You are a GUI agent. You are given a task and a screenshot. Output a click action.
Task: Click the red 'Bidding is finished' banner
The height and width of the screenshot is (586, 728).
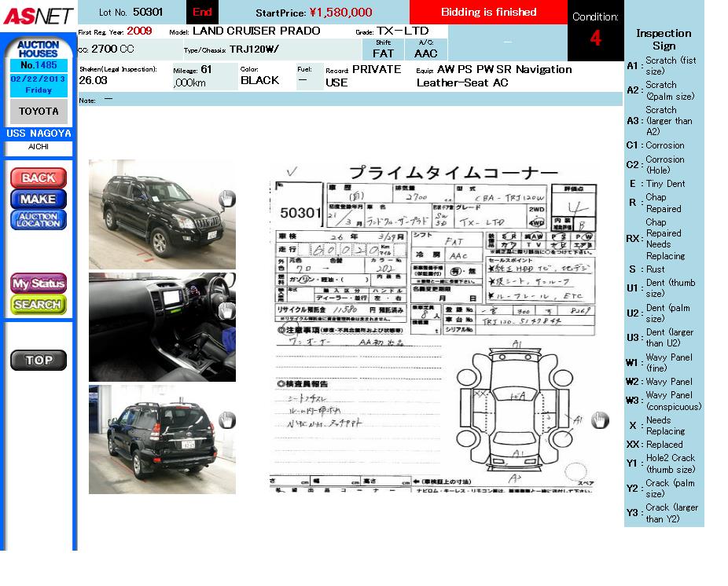[x=488, y=13]
